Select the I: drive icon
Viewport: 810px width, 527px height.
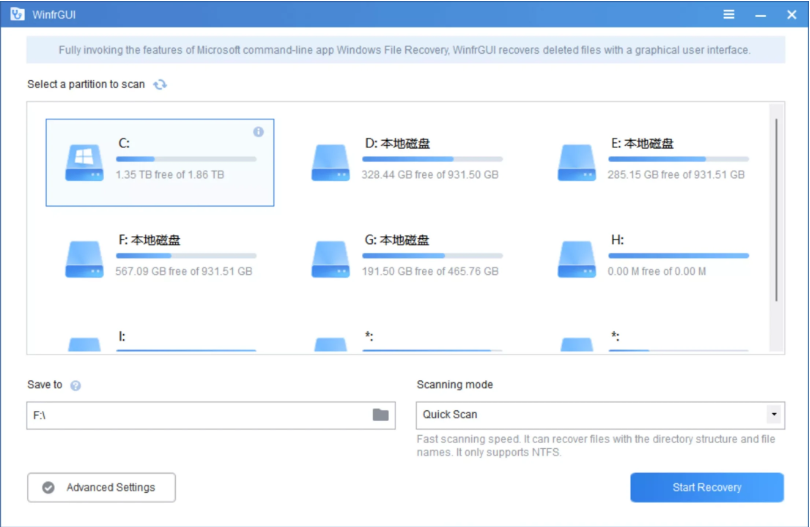tap(84, 345)
